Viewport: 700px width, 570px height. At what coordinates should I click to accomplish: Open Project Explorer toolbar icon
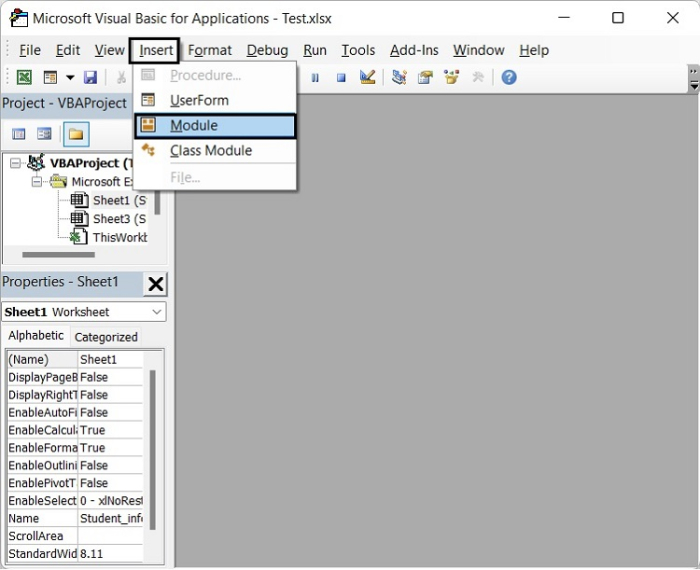tap(399, 77)
